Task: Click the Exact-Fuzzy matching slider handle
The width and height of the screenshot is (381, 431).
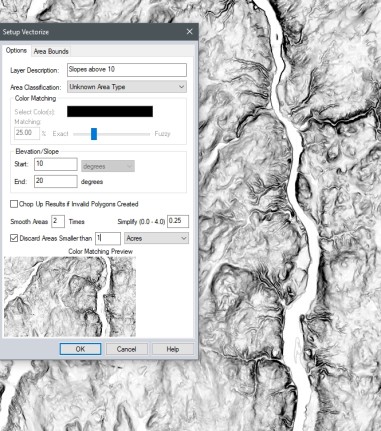Action: [94, 134]
